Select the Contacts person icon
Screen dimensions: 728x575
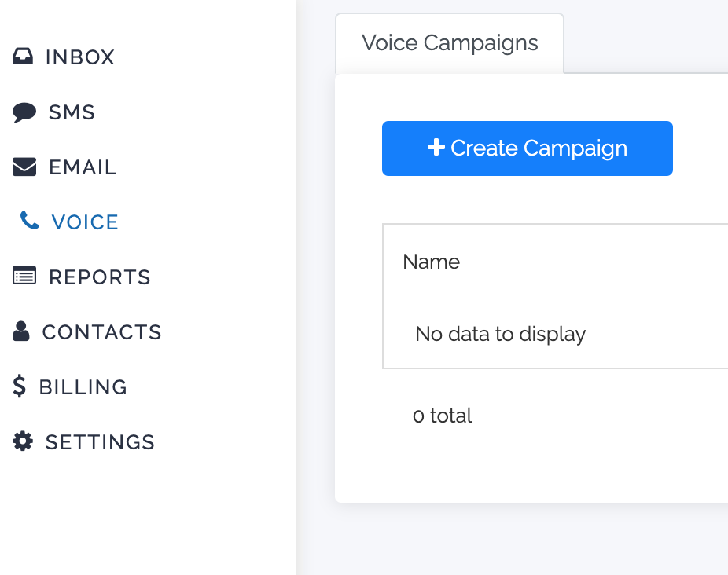(21, 331)
